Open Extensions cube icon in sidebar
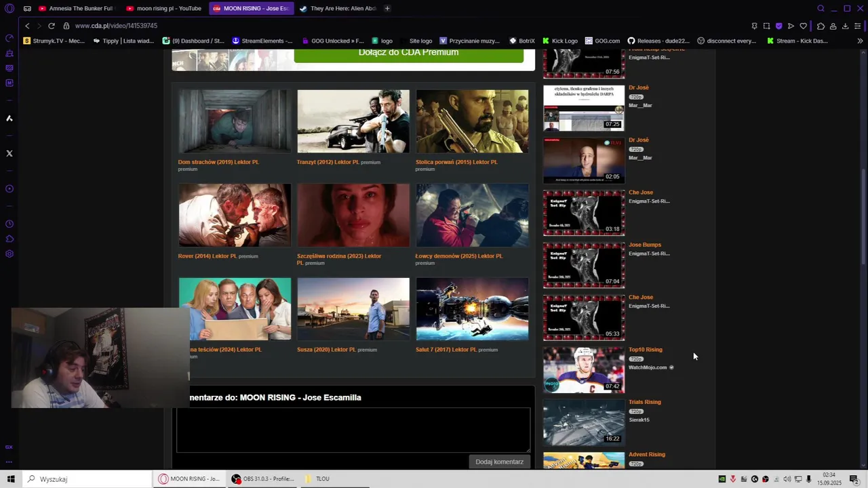868x488 pixels. [9, 239]
